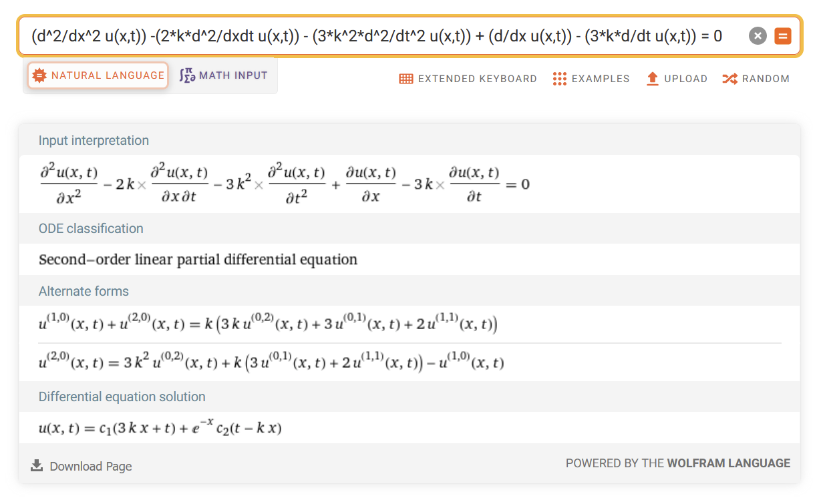Click the differential equation solution result
813x504 pixels.
click(x=160, y=427)
